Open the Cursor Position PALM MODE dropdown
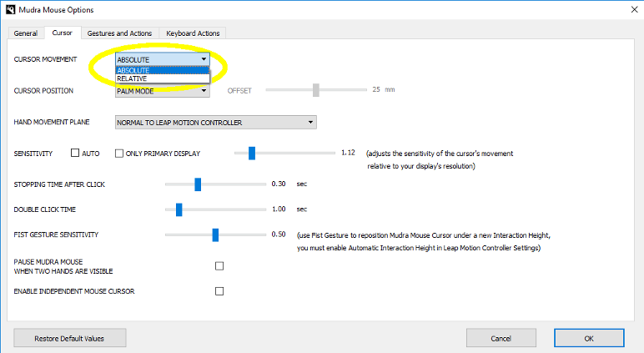 [x=163, y=91]
